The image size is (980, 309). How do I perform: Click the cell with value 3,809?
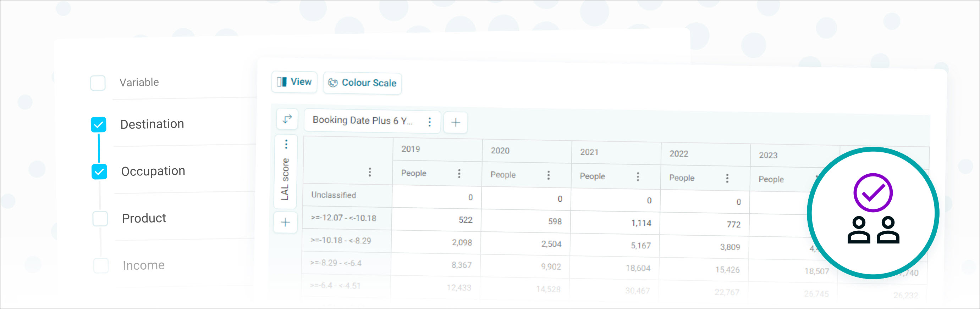click(x=704, y=247)
